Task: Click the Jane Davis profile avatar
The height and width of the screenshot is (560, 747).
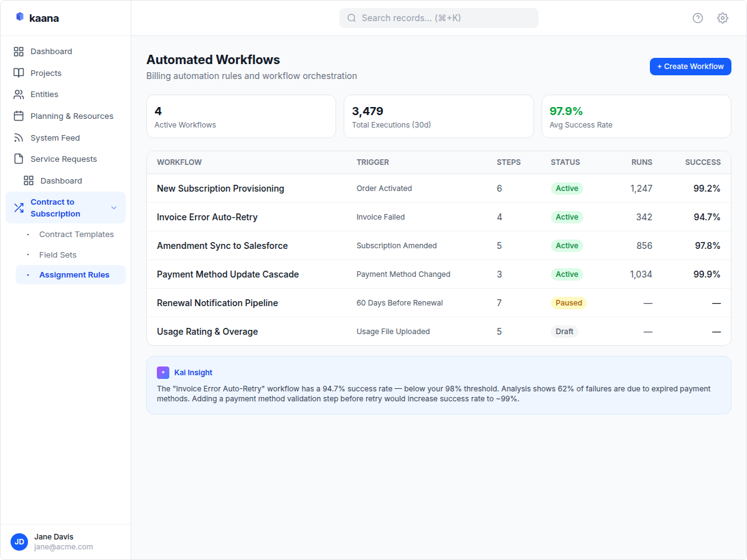Action: pos(19,541)
